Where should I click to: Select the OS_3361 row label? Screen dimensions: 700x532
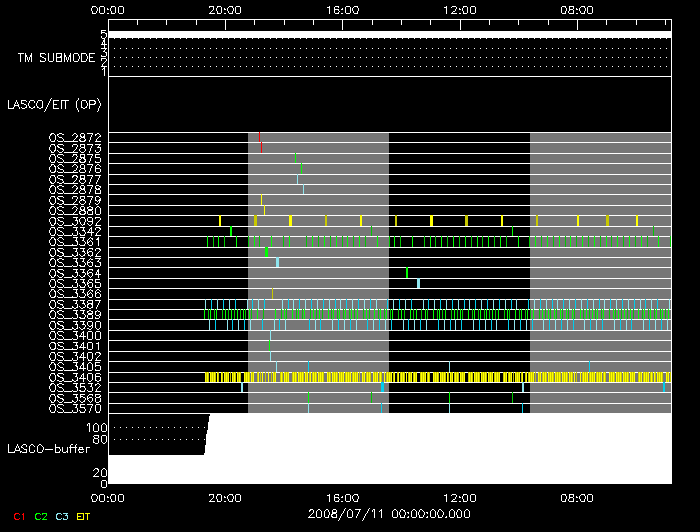pos(74,242)
